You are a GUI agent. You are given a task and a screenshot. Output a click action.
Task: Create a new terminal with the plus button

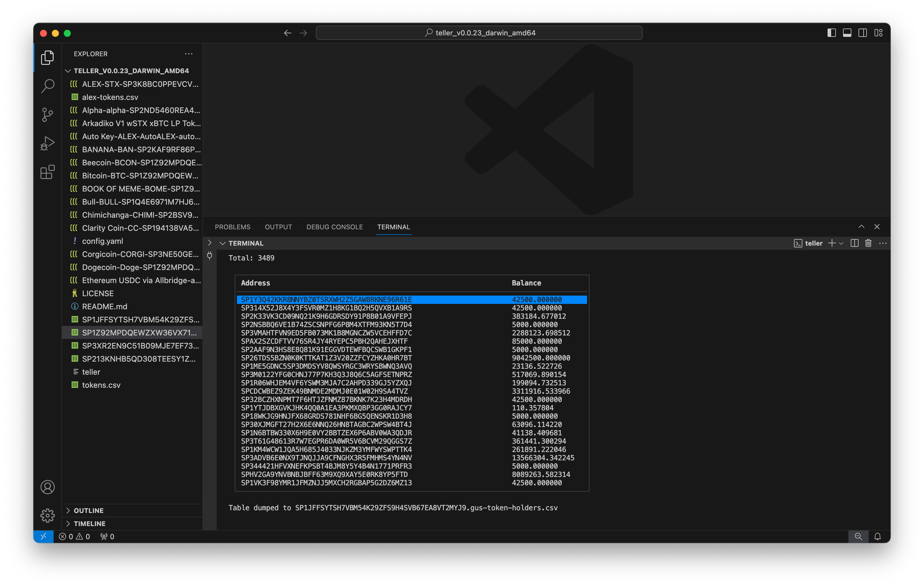pyautogui.click(x=832, y=243)
